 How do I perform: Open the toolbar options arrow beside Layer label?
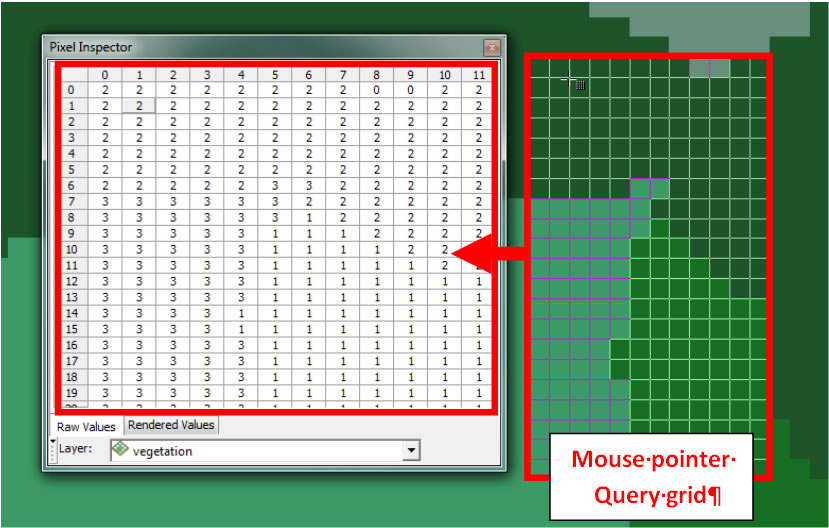coord(52,441)
